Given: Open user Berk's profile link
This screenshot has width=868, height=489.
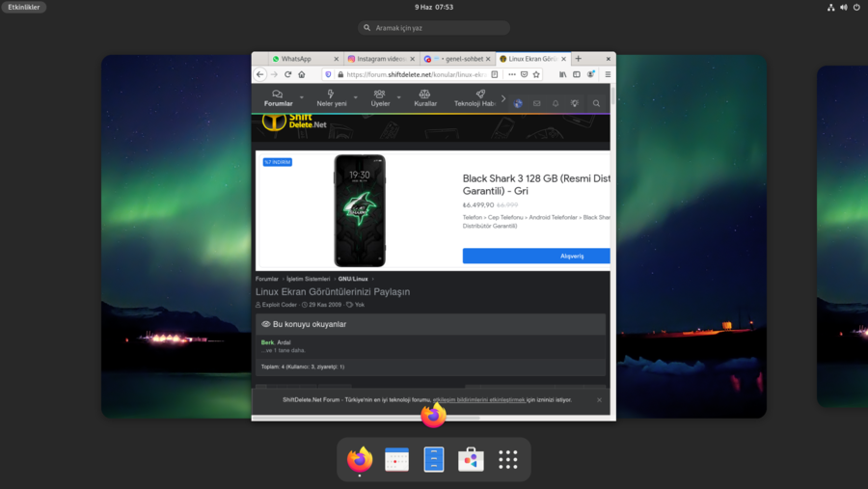Looking at the screenshot, I should click(267, 342).
